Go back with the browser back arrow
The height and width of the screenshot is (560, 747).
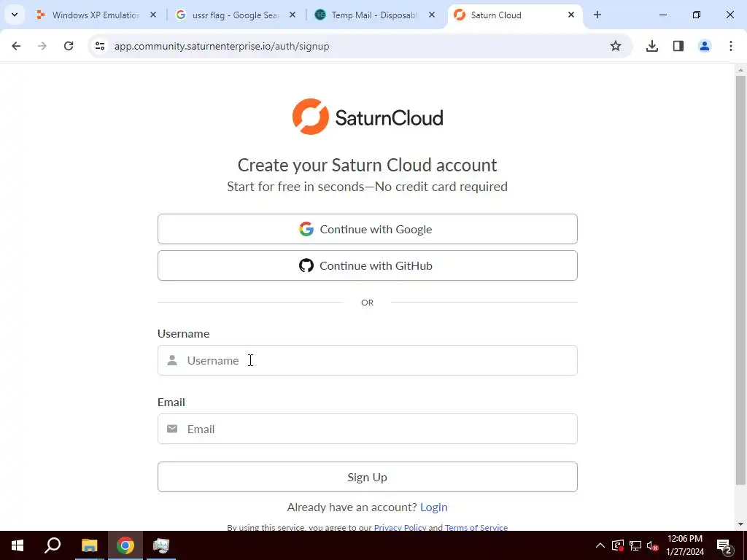[16, 46]
